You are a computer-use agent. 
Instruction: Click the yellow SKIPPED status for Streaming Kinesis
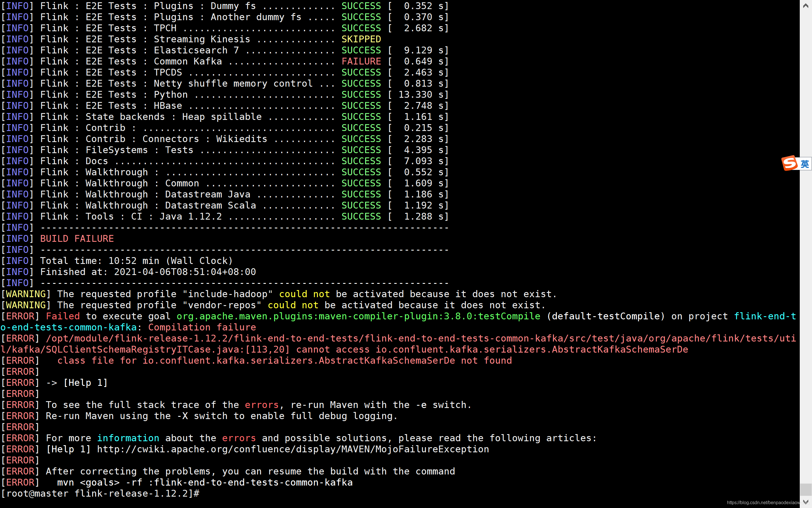pos(361,39)
